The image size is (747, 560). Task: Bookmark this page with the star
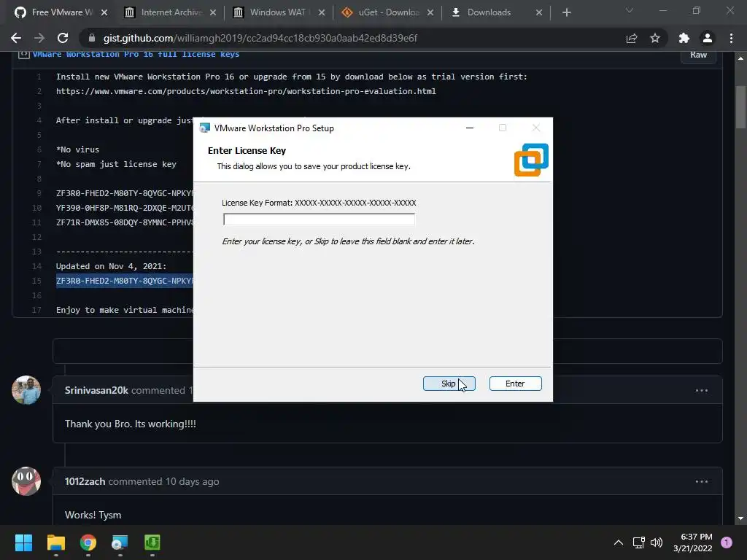[655, 38]
